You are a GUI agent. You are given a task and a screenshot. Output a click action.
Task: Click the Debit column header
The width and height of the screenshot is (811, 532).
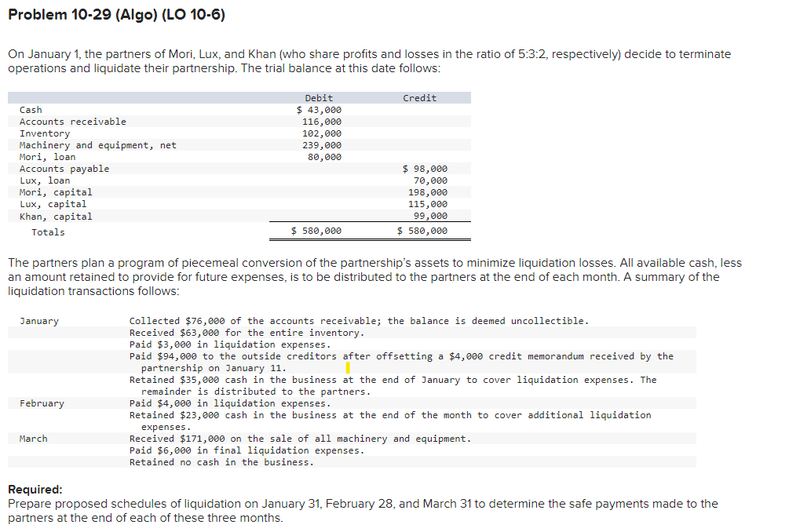click(319, 98)
